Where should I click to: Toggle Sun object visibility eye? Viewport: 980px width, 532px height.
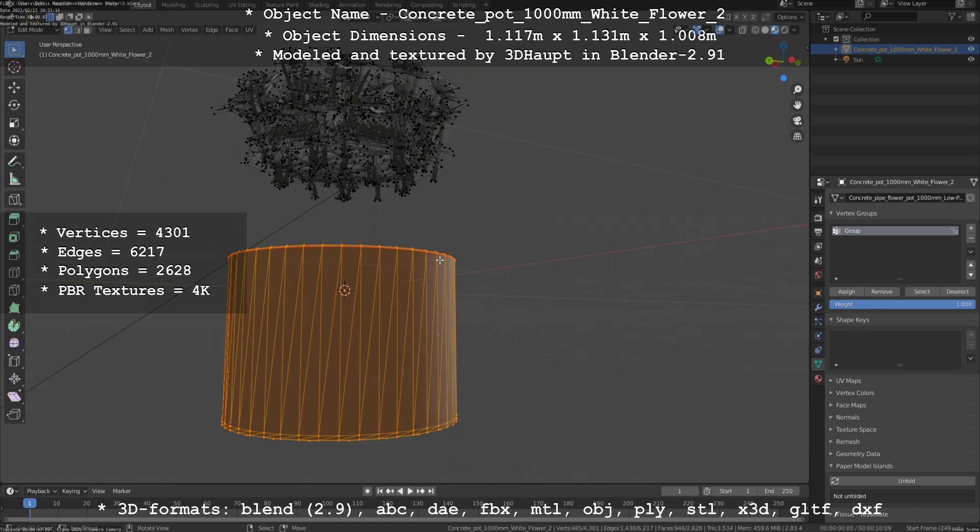click(971, 59)
